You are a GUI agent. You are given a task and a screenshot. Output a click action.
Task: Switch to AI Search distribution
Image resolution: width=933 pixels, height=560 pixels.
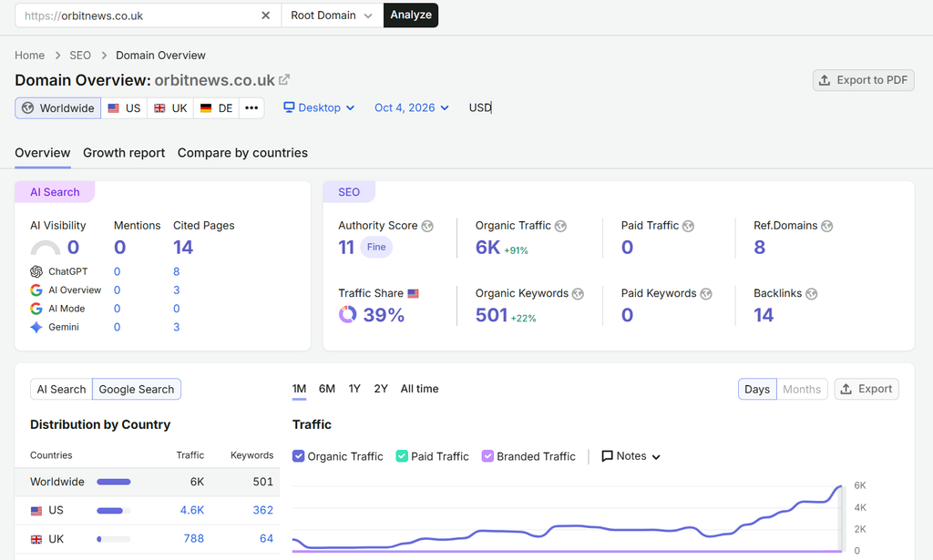[61, 390]
